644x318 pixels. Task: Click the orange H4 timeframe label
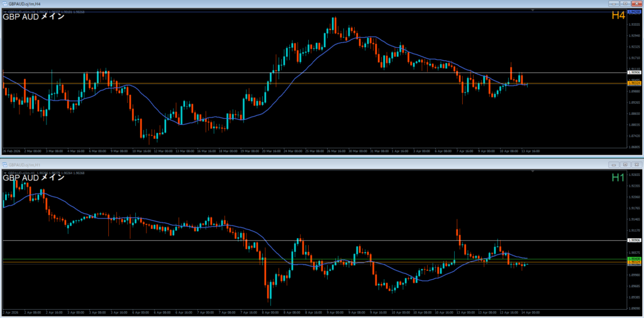[618, 15]
